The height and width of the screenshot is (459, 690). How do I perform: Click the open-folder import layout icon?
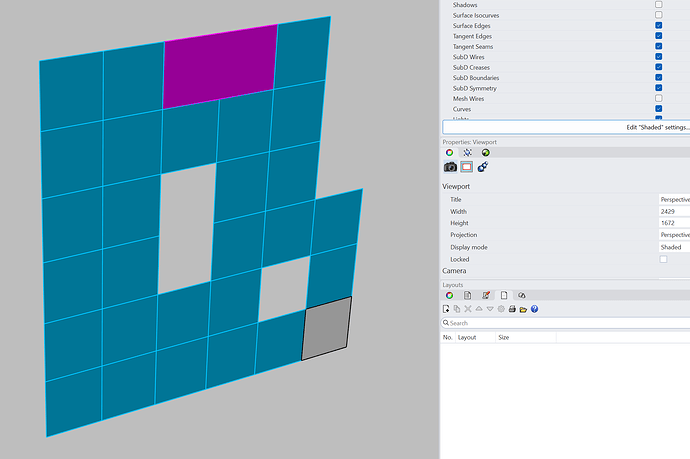pyautogui.click(x=523, y=309)
